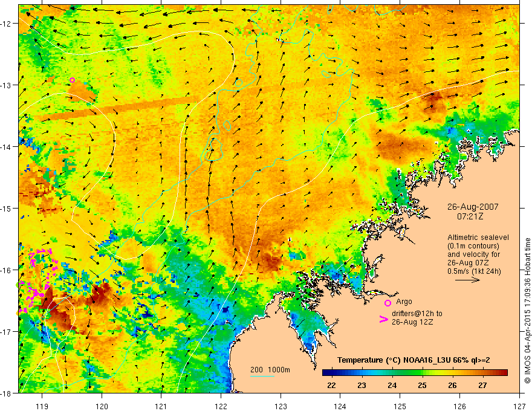Click the longitude label '125'
This screenshot has width=532, height=411.
pyautogui.click(x=400, y=406)
